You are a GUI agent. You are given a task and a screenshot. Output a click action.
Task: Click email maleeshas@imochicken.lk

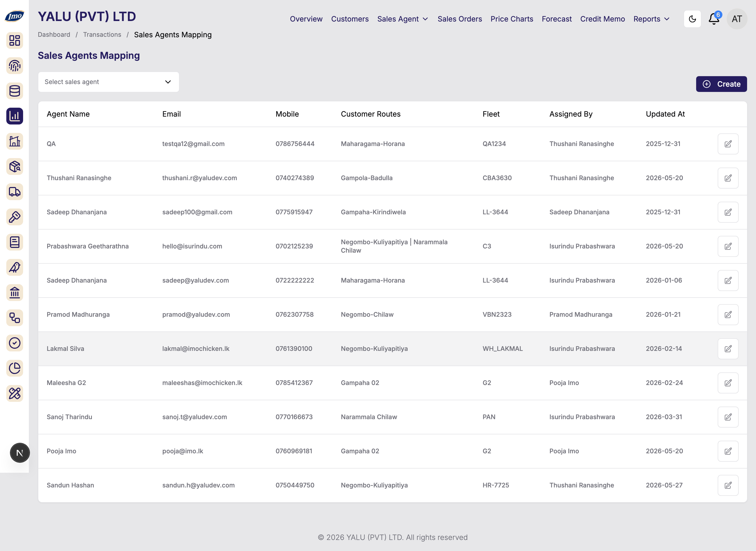click(x=202, y=383)
